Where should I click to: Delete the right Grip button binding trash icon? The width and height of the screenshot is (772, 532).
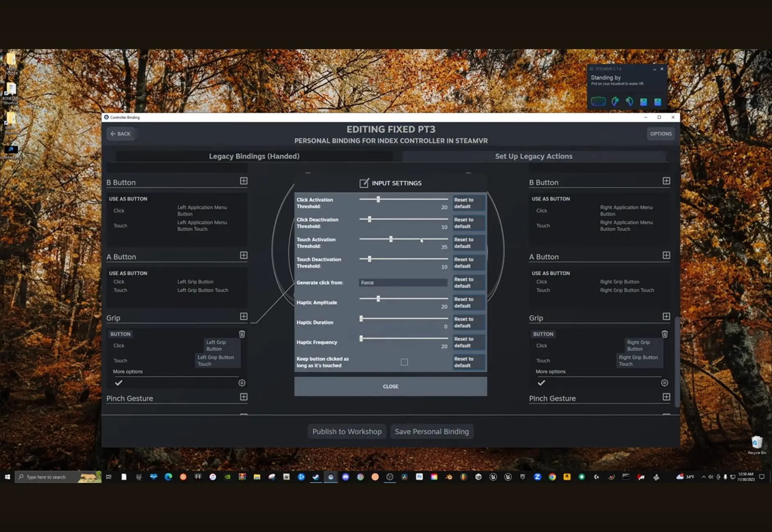point(665,334)
